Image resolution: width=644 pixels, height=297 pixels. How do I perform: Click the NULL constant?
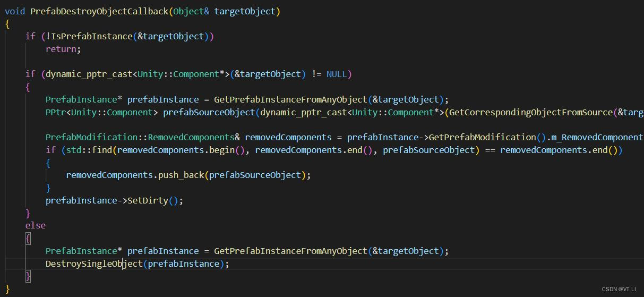[337, 74]
